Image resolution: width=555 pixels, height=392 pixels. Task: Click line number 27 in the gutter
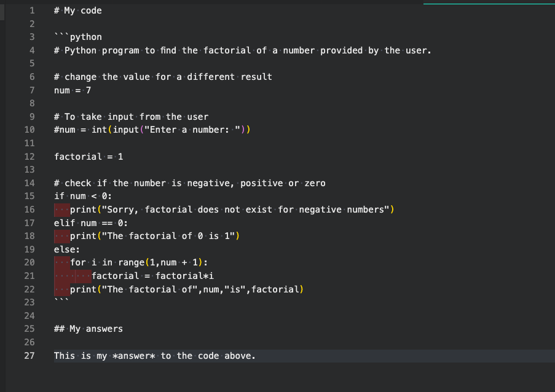(30, 356)
